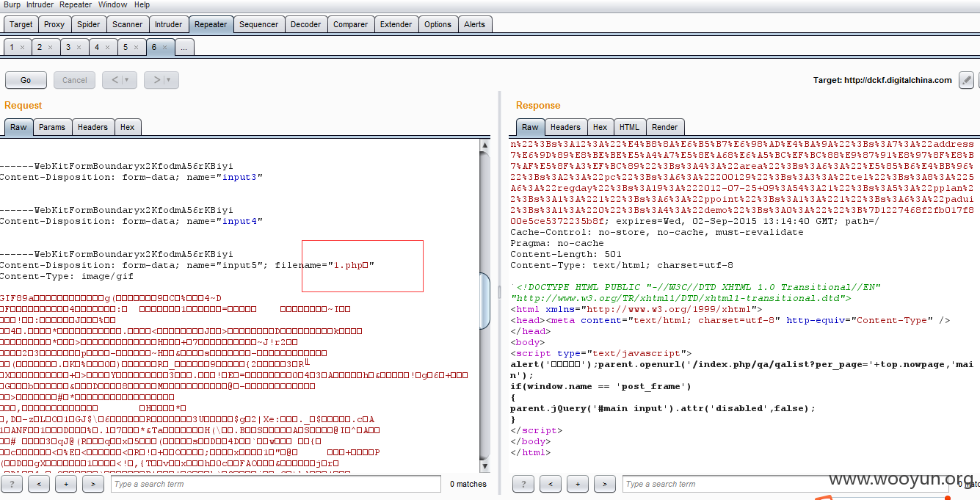Select repeater request tab 1
Viewport: 980px width, 500px height.
tap(12, 47)
